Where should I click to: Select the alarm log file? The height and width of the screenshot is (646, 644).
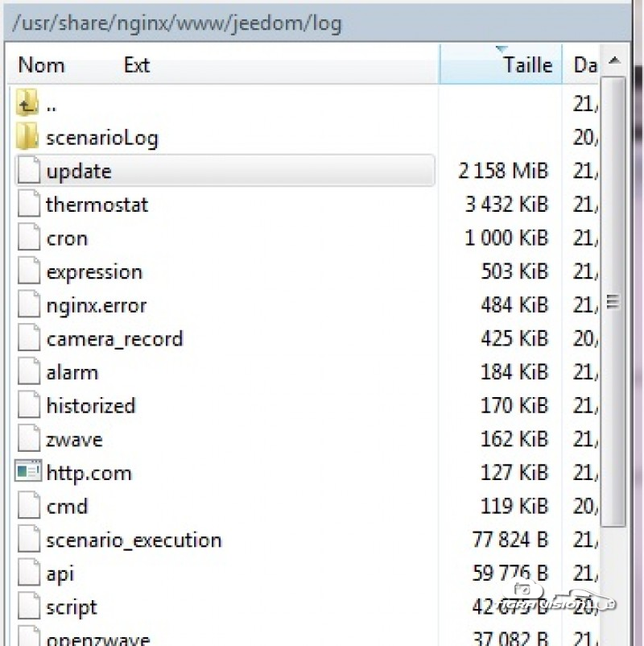[72, 373]
